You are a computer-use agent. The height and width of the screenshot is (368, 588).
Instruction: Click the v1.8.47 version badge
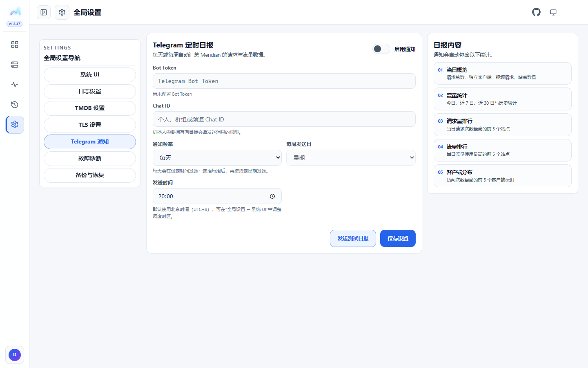coord(15,24)
